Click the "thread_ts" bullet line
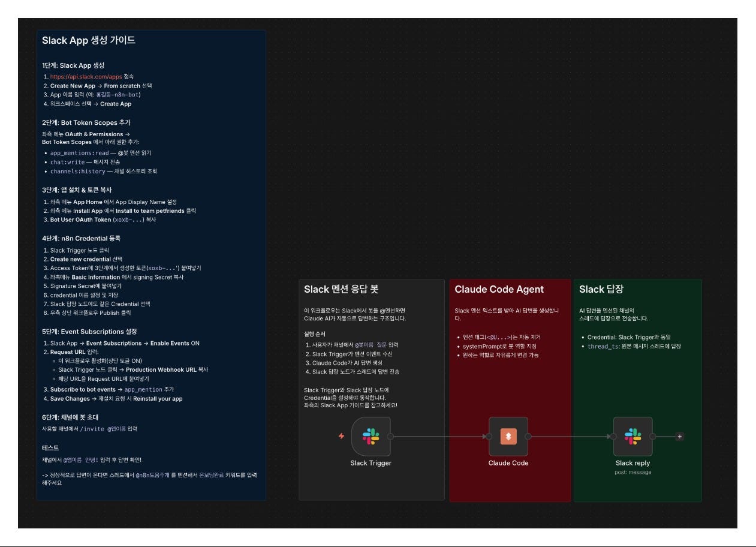 coord(634,346)
